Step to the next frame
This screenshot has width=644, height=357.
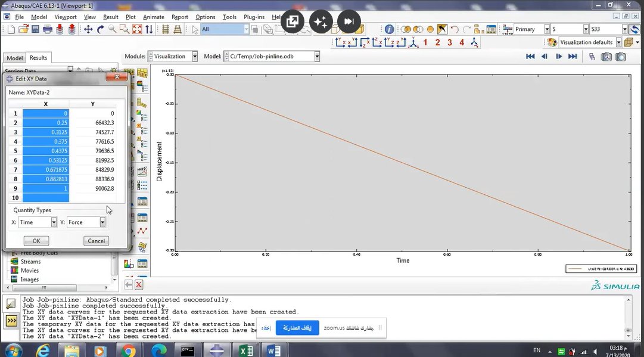pos(559,56)
